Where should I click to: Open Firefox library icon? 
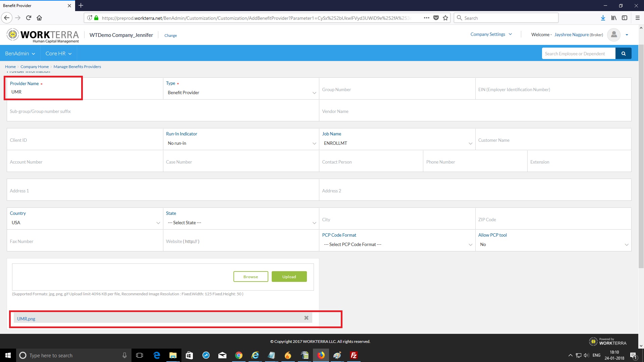(x=614, y=18)
